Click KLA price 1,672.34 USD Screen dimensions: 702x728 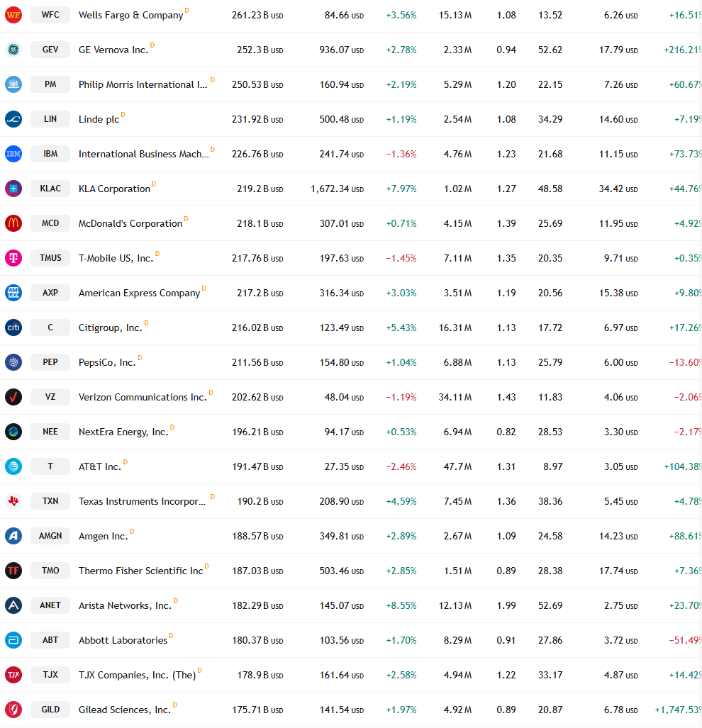(337, 189)
